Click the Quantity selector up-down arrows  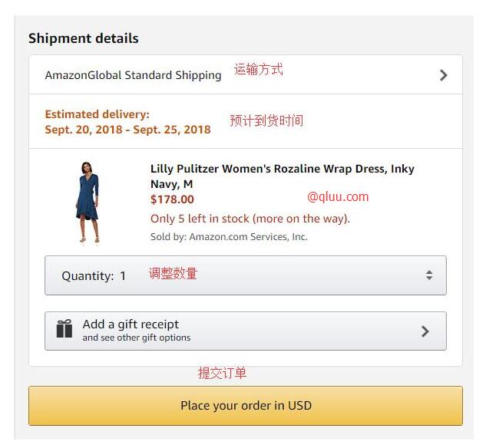click(429, 275)
